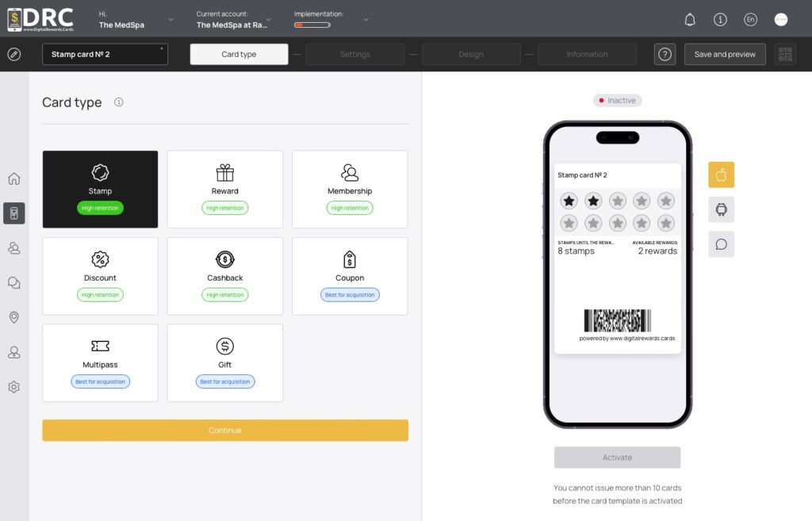This screenshot has width=812, height=521.
Task: Click the barcode on the card preview
Action: tap(617, 320)
